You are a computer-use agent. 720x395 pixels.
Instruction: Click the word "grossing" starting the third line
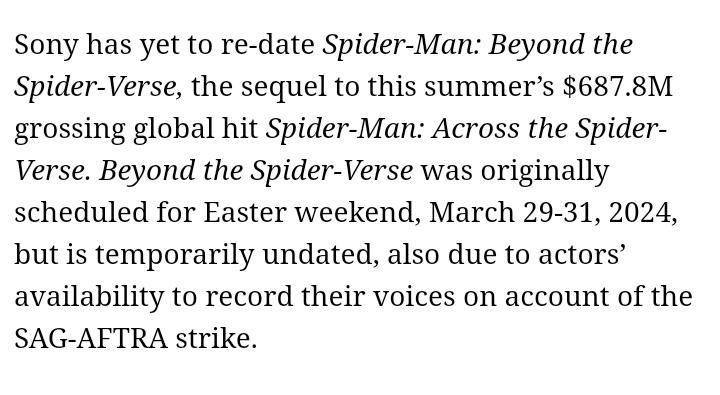69,130
